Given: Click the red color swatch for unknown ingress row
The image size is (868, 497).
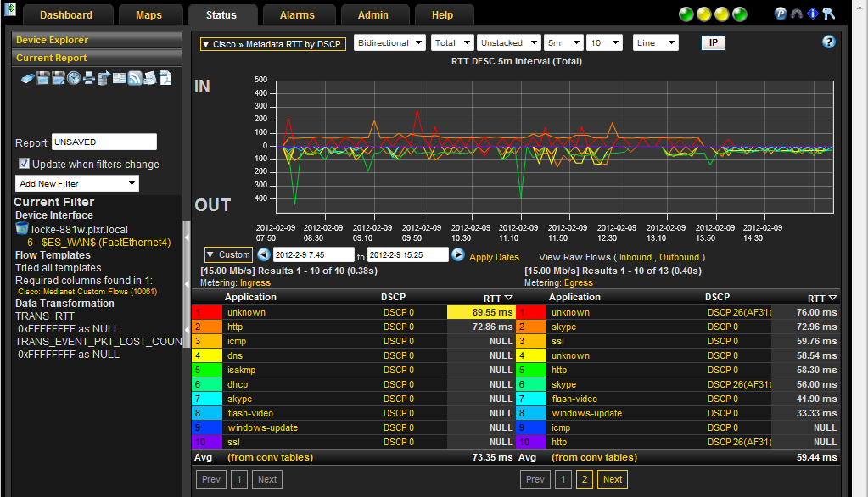Looking at the screenshot, I should pyautogui.click(x=208, y=312).
